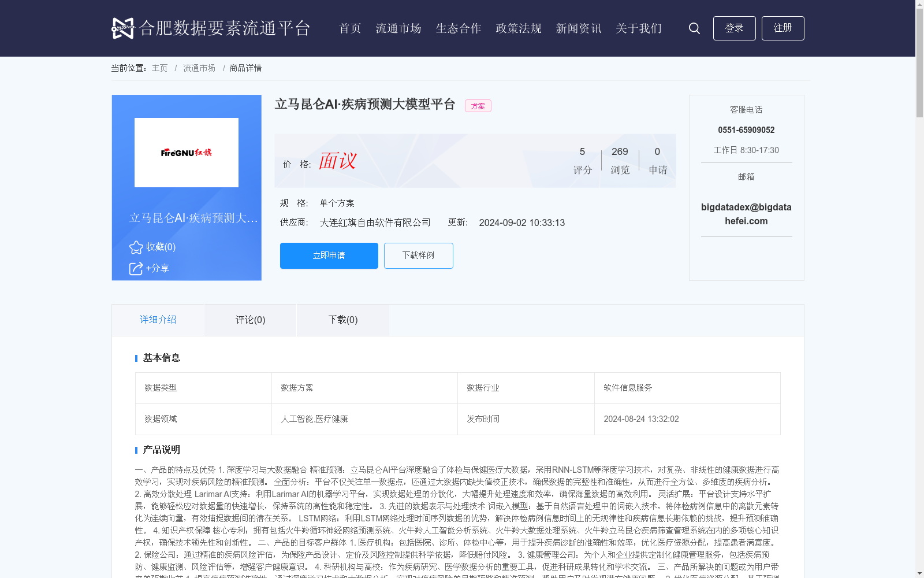Follow the 流通市场 breadcrumb link
924x578 pixels.
pyautogui.click(x=199, y=68)
